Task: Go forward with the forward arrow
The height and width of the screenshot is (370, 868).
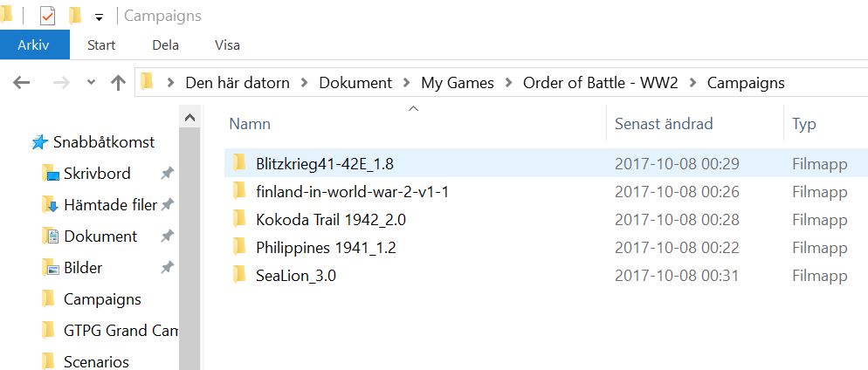Action: point(61,83)
